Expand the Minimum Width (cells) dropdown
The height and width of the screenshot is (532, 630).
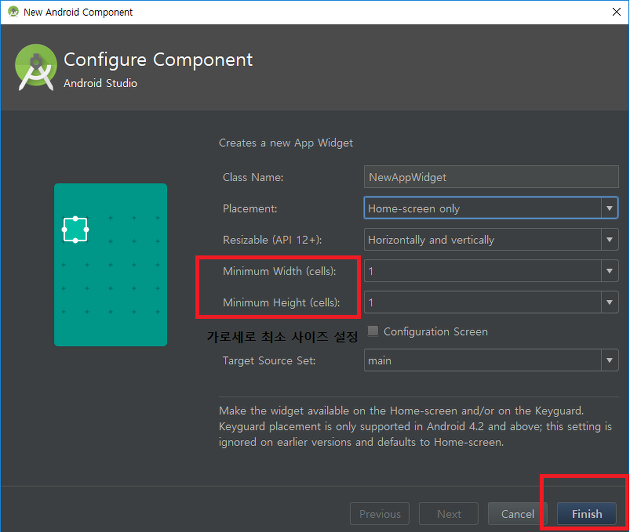coord(491,271)
